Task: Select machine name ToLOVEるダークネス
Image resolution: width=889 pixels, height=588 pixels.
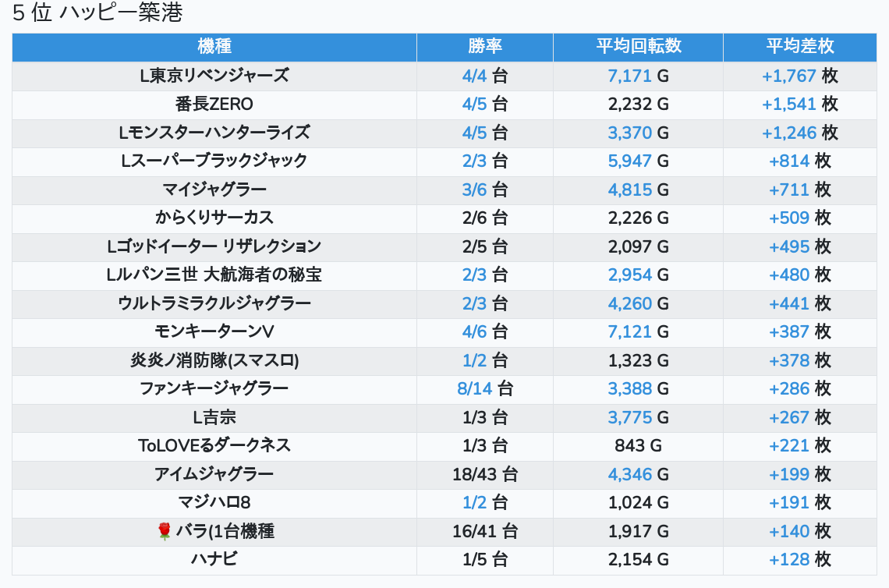Action: click(x=214, y=445)
